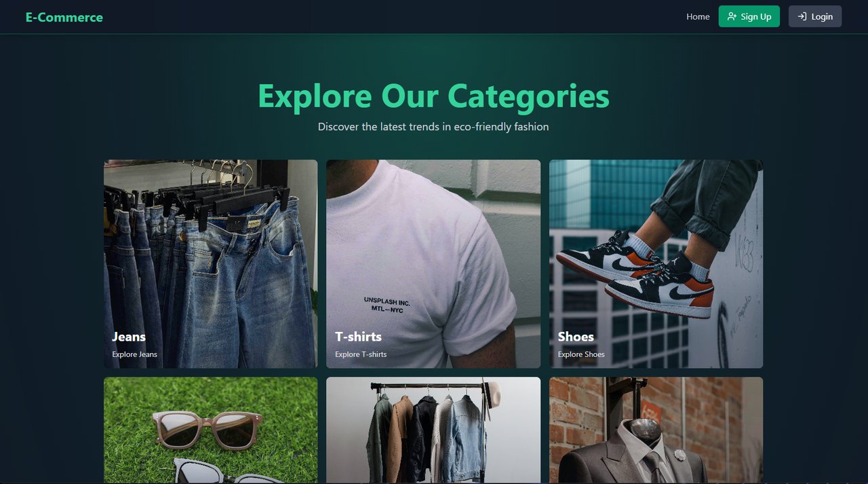Click the login arrow icon
The height and width of the screenshot is (484, 868).
pyautogui.click(x=802, y=16)
